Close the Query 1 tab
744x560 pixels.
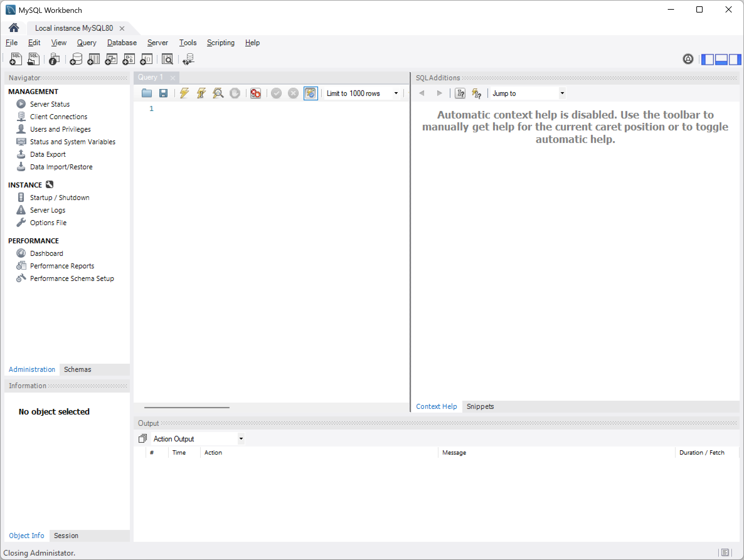173,78
